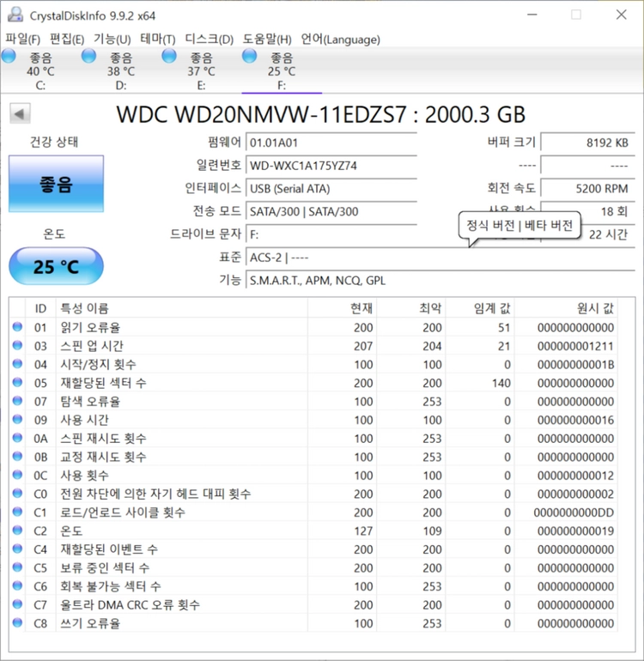This screenshot has height=661, width=644.
Task: Click the features field S.M.A.R.T., APM, NCQ, GPL
Action: tap(440, 281)
